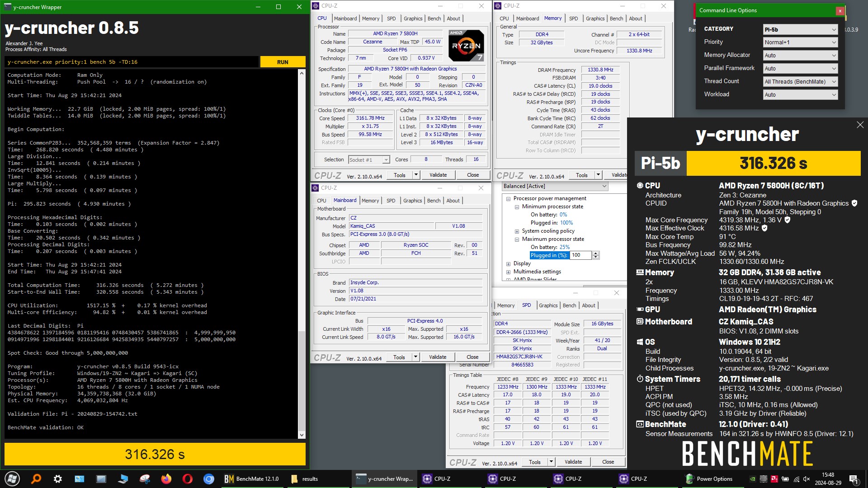Open the Thread Count dropdown
Viewport: 868px width, 488px height.
point(800,81)
